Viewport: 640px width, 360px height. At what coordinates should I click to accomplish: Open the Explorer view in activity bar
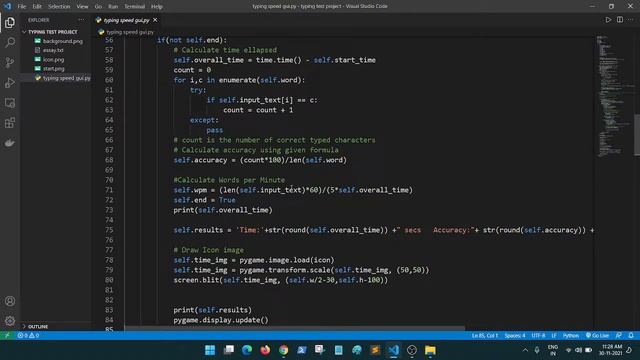pos(10,23)
